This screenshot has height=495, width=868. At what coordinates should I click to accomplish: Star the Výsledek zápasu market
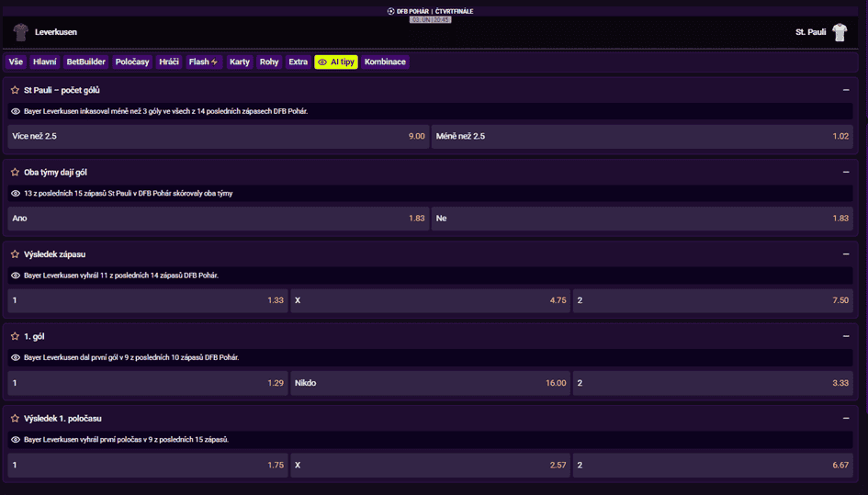tap(15, 254)
